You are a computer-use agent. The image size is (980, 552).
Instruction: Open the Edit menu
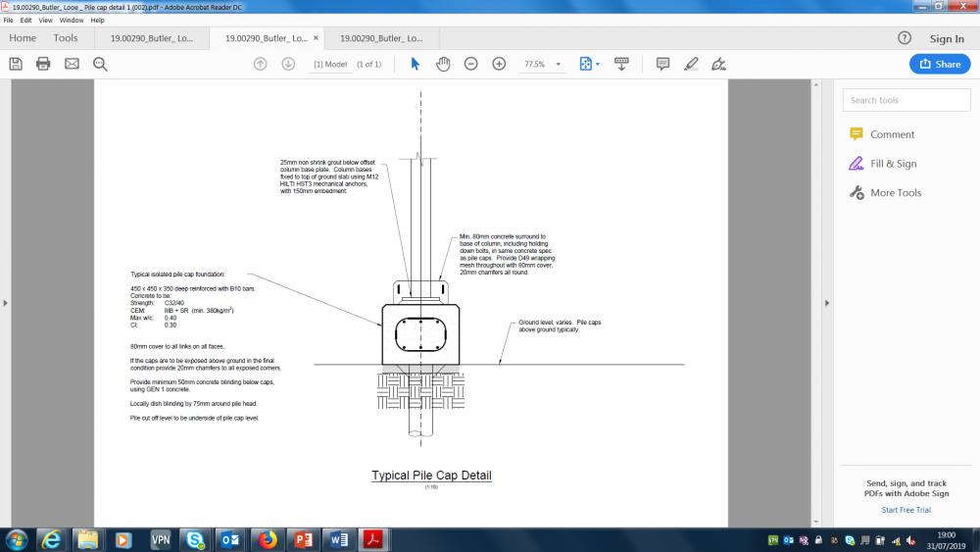click(x=25, y=20)
